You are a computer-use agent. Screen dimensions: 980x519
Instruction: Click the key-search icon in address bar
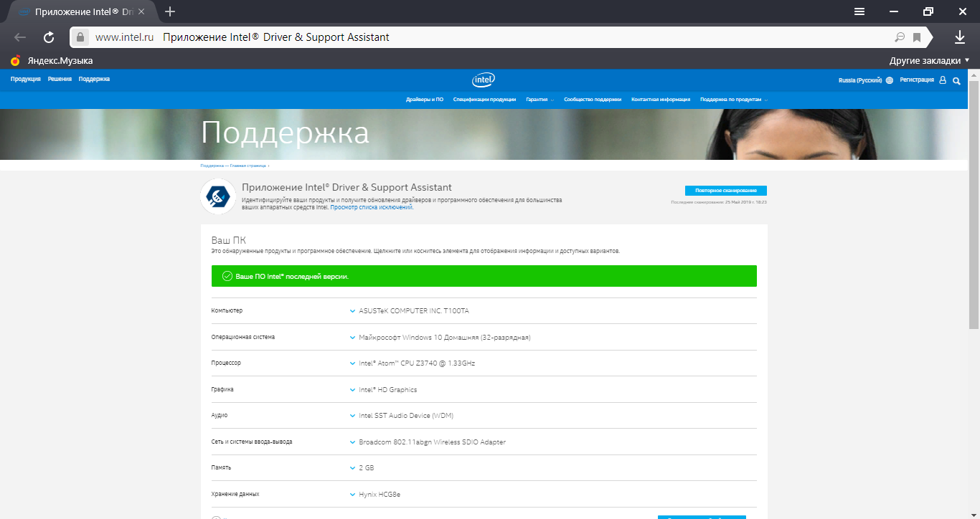coord(900,37)
